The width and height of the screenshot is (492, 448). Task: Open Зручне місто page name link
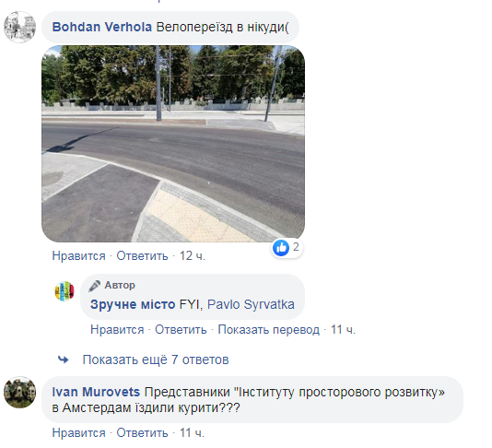point(133,304)
